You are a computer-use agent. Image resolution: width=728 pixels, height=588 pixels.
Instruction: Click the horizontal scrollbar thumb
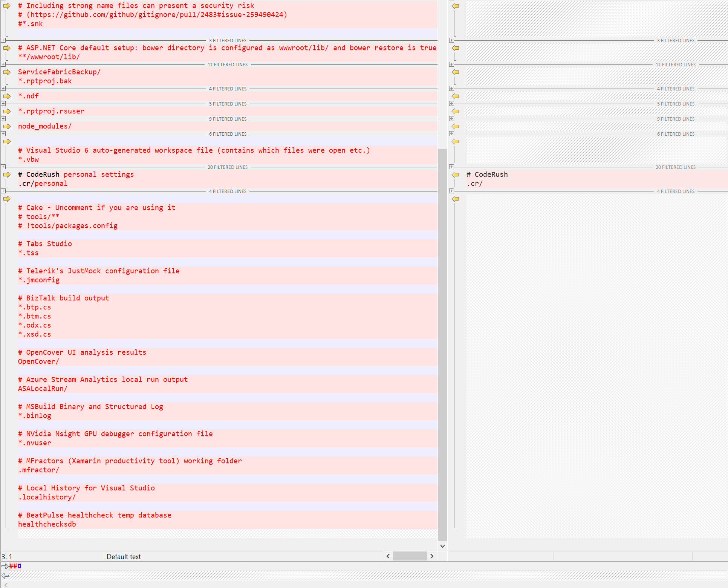tap(410, 556)
